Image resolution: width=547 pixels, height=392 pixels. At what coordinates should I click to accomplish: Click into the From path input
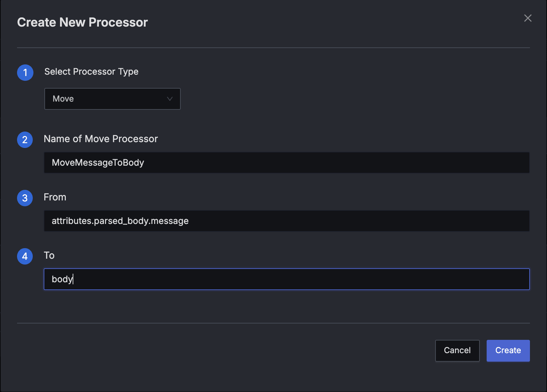click(286, 221)
